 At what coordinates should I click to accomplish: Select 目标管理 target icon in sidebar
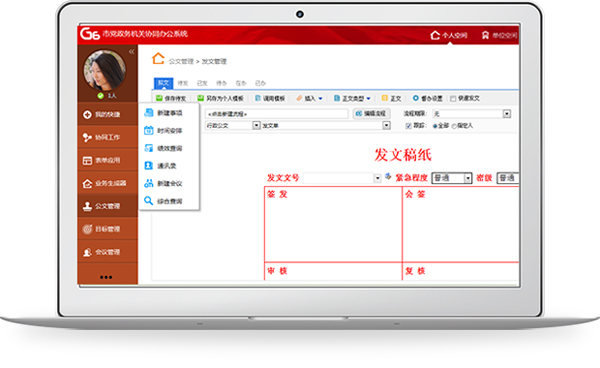[87, 229]
